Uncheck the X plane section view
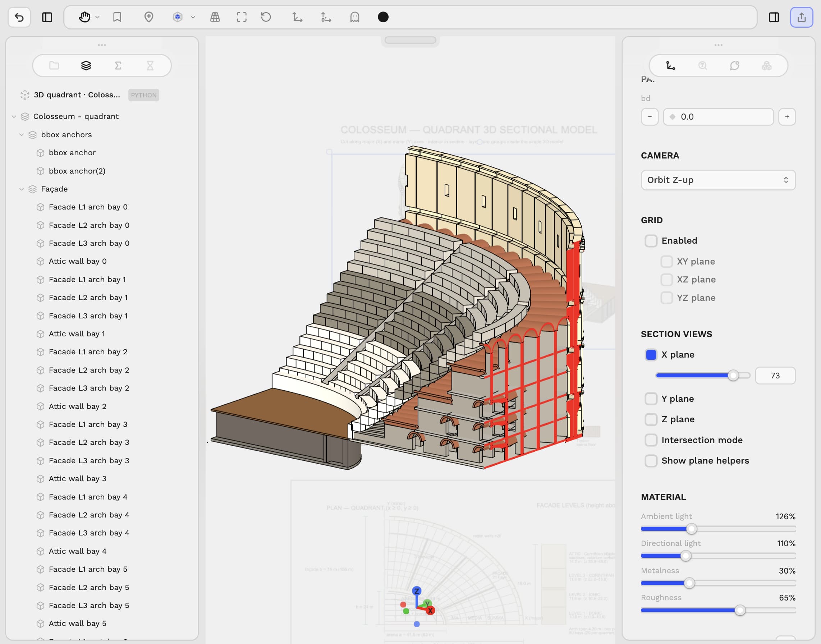821x644 pixels. tap(651, 355)
